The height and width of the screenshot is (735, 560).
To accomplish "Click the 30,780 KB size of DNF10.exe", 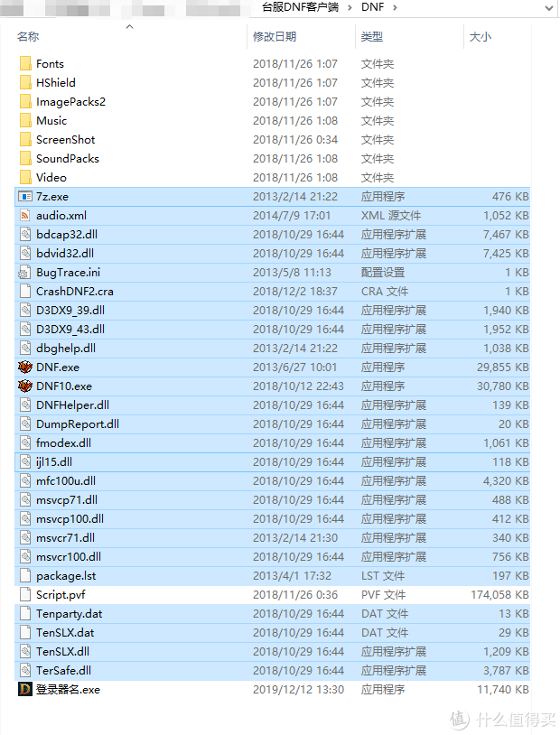I will [503, 386].
